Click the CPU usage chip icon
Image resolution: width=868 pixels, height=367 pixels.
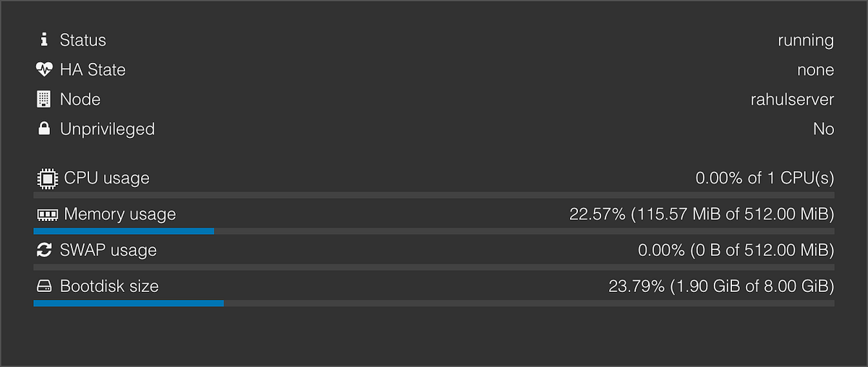[x=46, y=178]
